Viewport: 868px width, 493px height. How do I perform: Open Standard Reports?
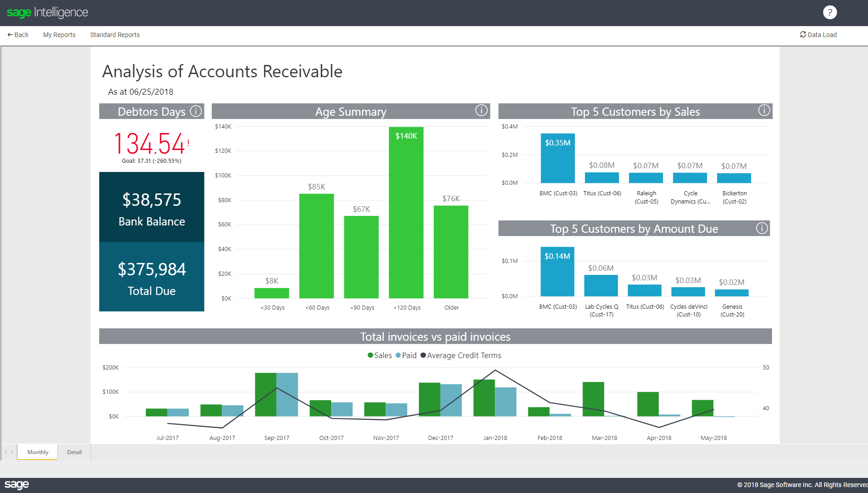click(115, 34)
